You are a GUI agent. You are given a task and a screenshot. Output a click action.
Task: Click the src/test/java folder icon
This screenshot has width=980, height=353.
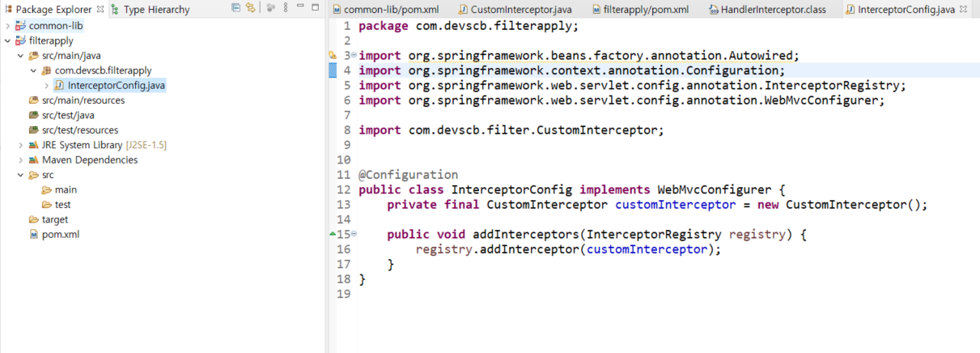click(33, 115)
